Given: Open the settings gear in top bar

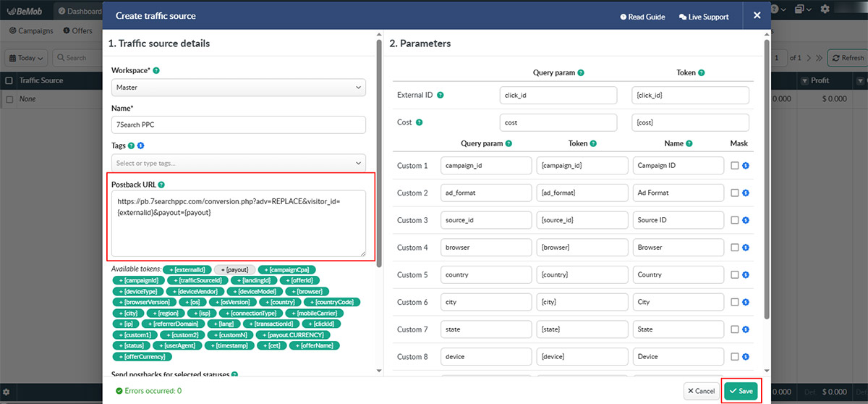Looking at the screenshot, I should (x=825, y=9).
